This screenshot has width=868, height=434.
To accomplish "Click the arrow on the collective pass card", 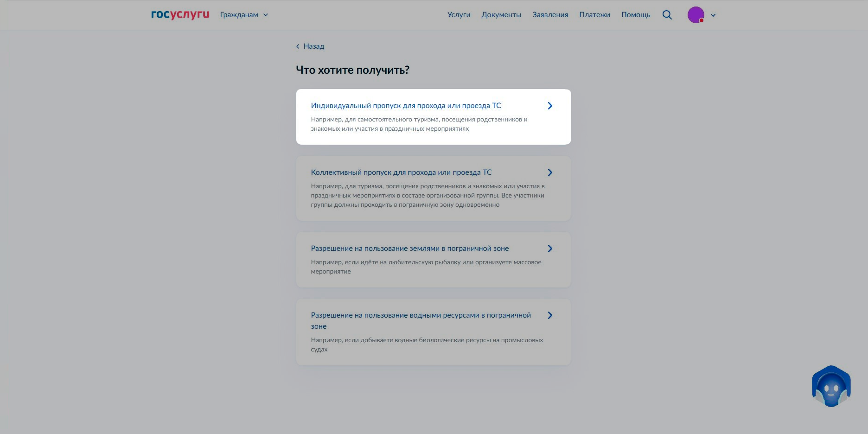I will pyautogui.click(x=550, y=172).
